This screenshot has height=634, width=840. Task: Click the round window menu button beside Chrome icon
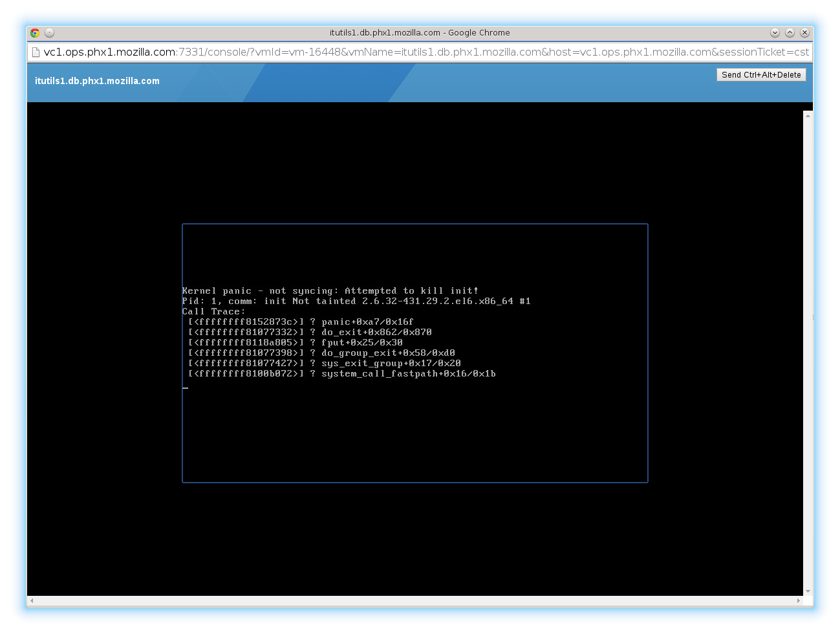click(x=49, y=33)
